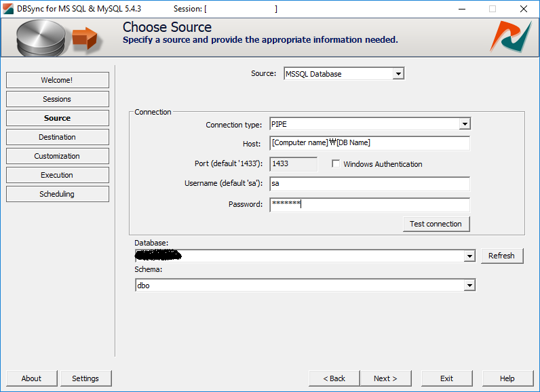Expand the Connection type dropdown

[464, 125]
